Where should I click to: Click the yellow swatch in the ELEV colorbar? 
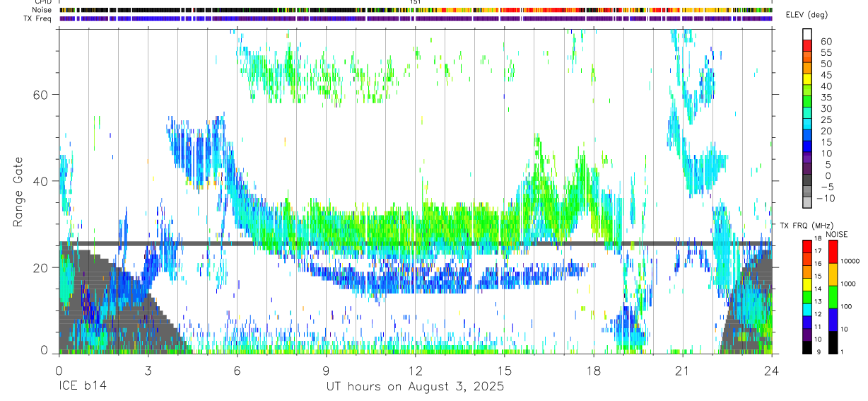pyautogui.click(x=807, y=79)
